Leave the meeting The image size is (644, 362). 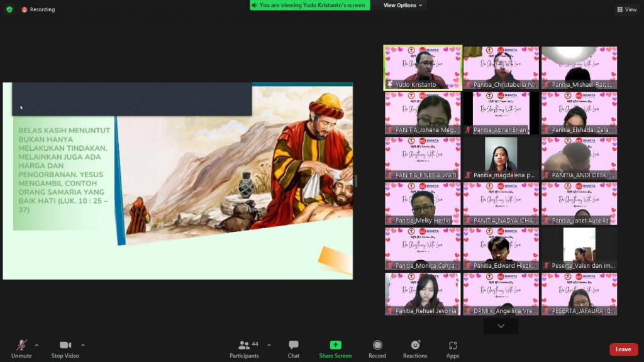coord(623,349)
